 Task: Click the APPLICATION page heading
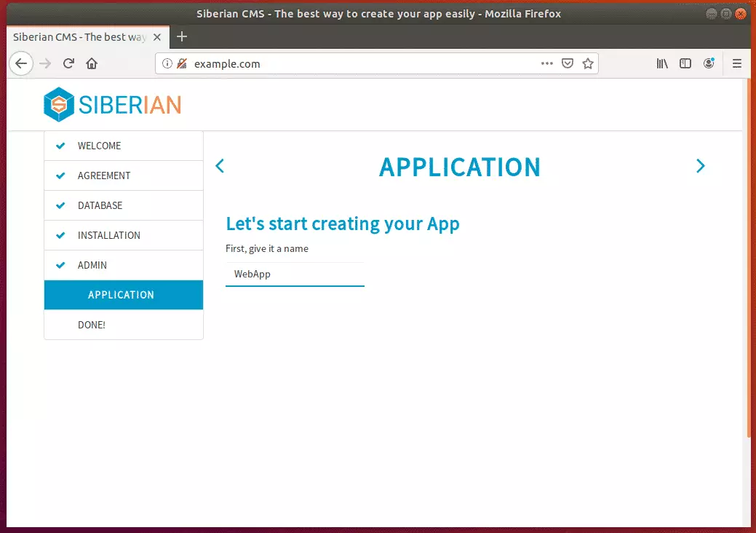(x=459, y=167)
